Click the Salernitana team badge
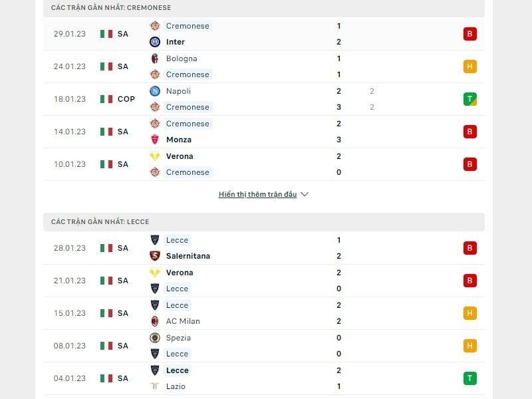The height and width of the screenshot is (399, 532). pos(155,256)
